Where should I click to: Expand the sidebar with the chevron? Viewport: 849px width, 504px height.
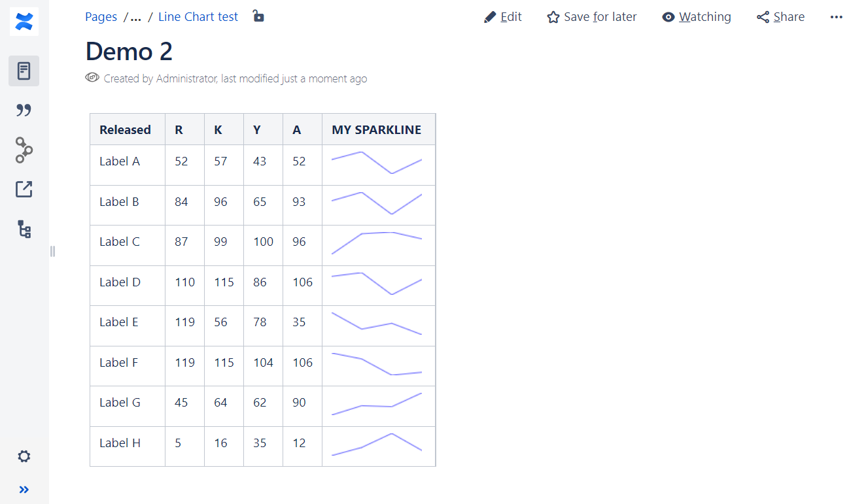pyautogui.click(x=24, y=489)
